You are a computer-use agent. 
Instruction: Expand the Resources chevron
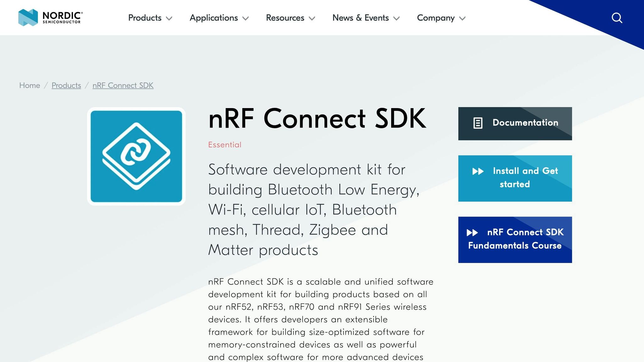coord(312,19)
